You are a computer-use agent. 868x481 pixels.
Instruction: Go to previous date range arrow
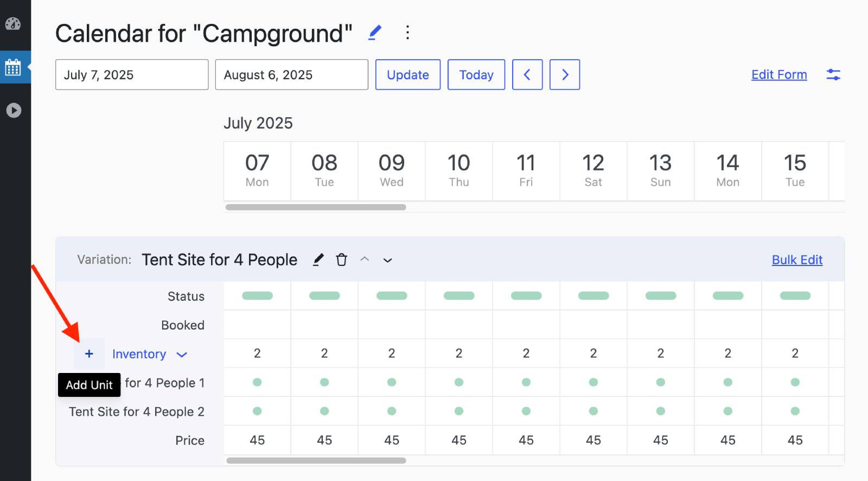(x=527, y=74)
